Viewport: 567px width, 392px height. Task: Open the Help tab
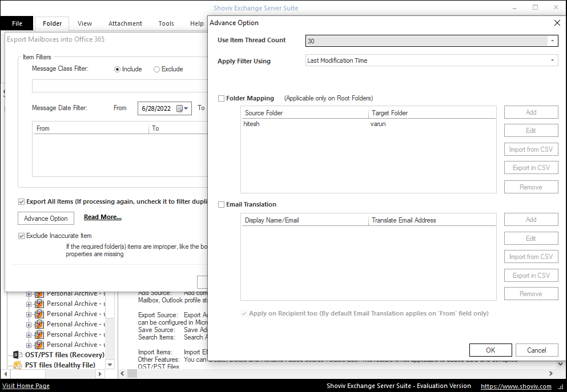197,23
